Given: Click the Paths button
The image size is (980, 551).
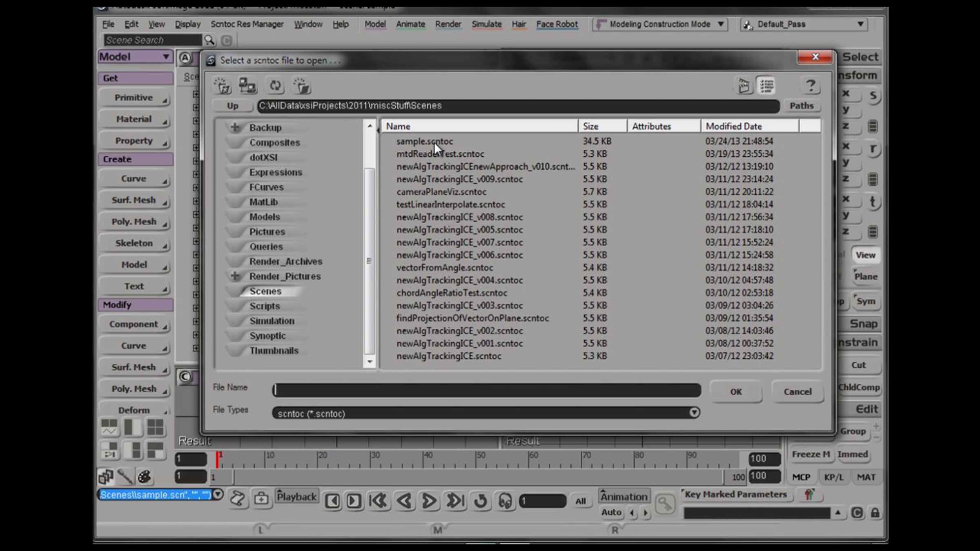Looking at the screenshot, I should tap(802, 106).
